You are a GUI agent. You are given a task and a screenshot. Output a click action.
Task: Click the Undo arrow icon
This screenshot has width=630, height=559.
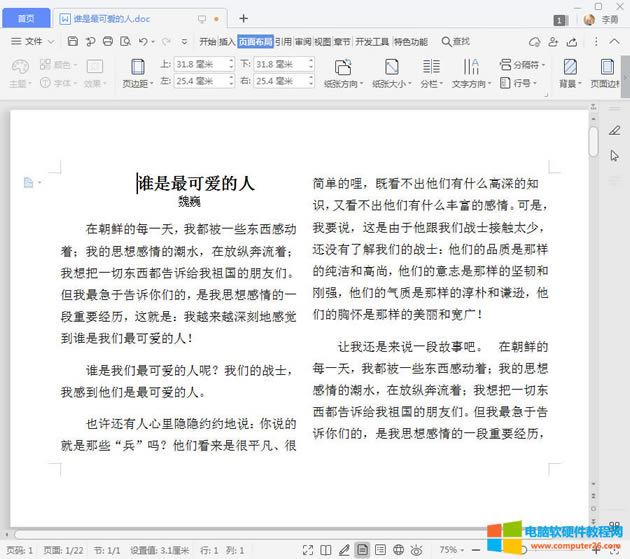(x=143, y=41)
